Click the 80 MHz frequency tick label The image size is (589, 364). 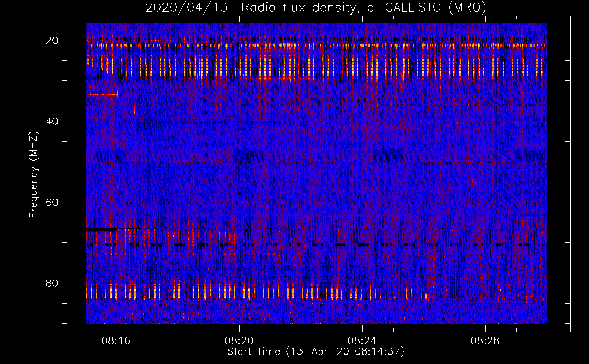(52, 283)
